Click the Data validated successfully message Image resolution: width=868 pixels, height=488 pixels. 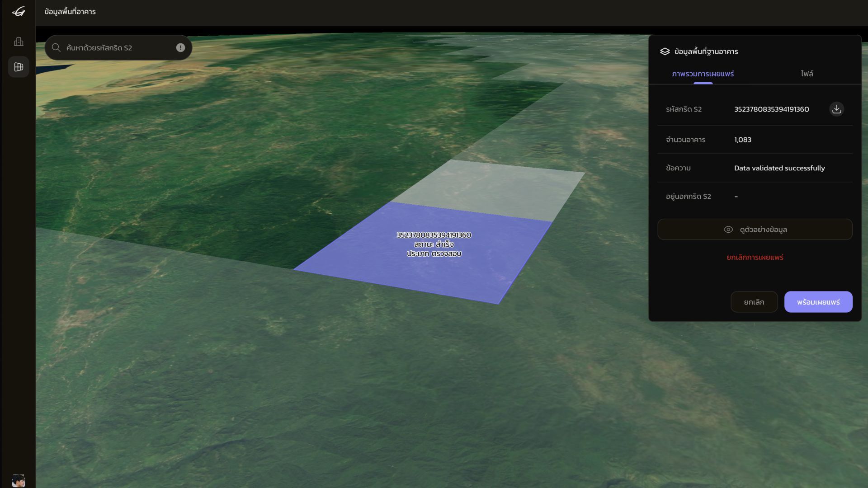pyautogui.click(x=779, y=168)
